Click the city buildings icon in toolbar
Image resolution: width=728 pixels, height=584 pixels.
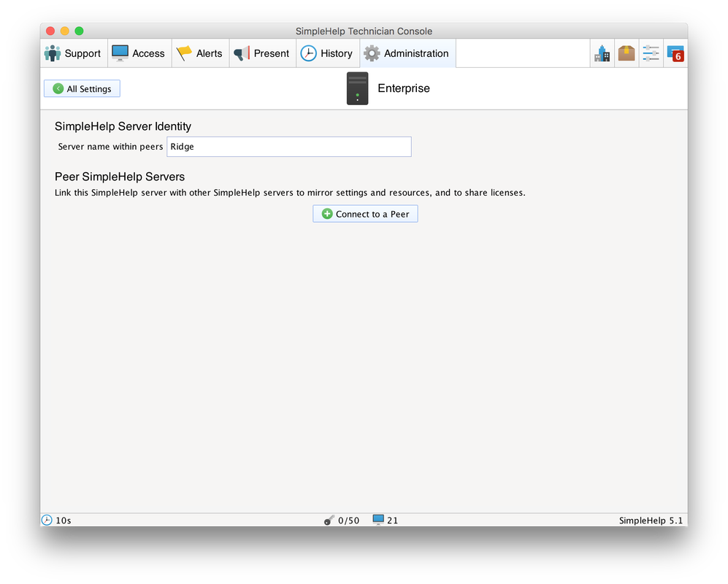pyautogui.click(x=602, y=54)
